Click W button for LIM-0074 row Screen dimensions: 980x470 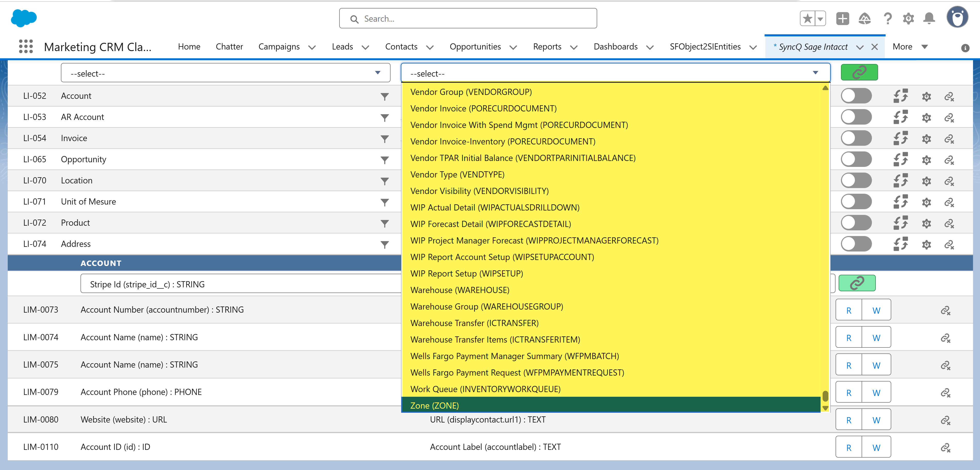click(876, 338)
